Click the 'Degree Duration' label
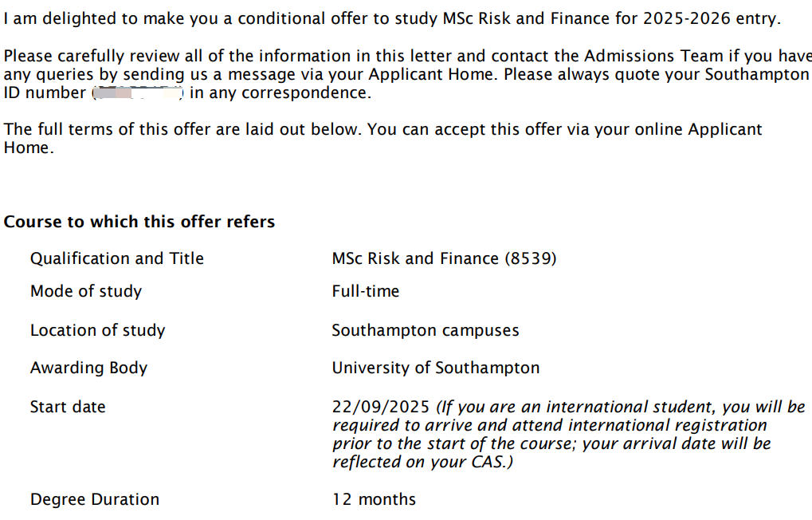Image resolution: width=812 pixels, height=520 pixels. point(95,499)
